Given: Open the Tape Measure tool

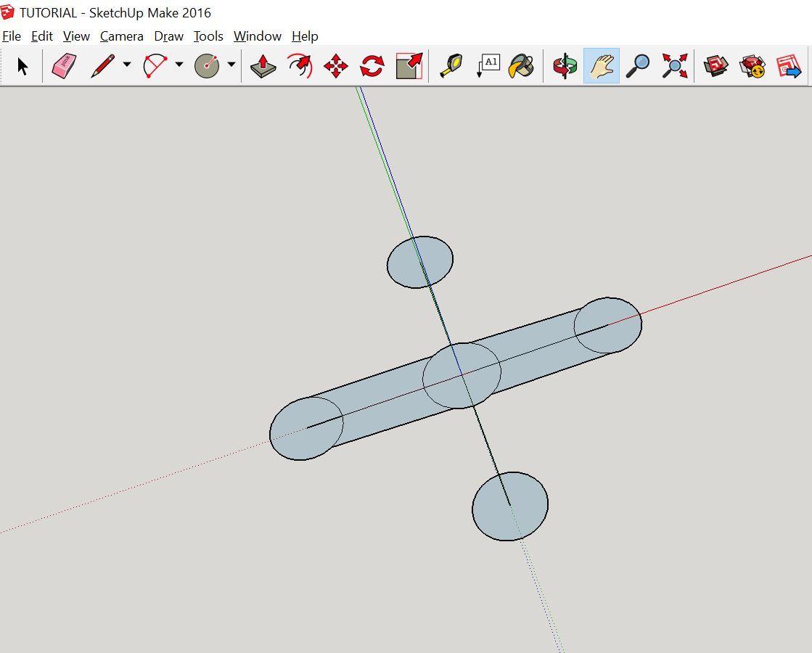Looking at the screenshot, I should click(x=451, y=65).
